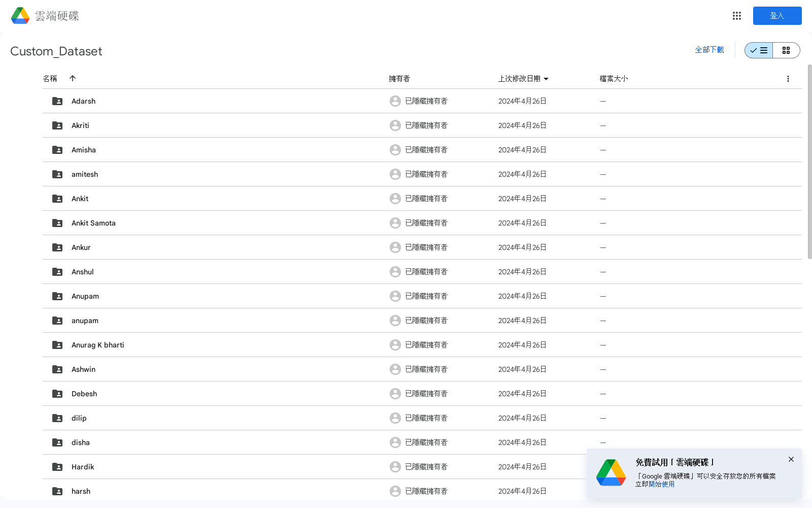Click owner avatar in Adarsh row
Viewport: 812px width, 508px height.
(395, 101)
